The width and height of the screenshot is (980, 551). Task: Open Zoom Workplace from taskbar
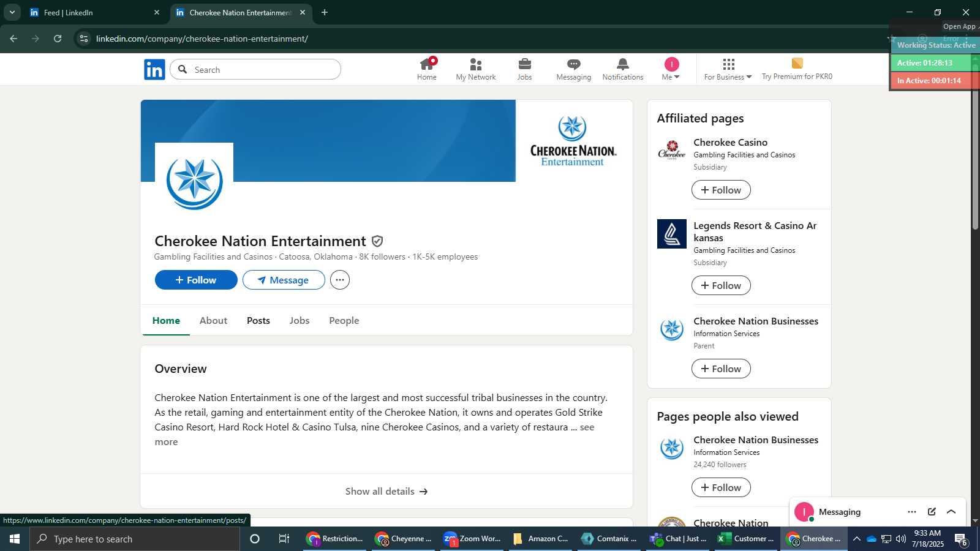tap(472, 539)
